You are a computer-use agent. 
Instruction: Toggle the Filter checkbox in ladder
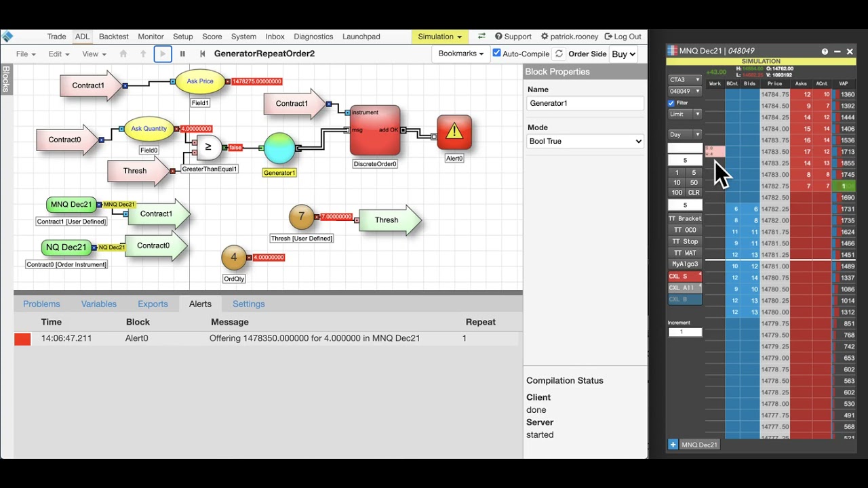click(671, 103)
